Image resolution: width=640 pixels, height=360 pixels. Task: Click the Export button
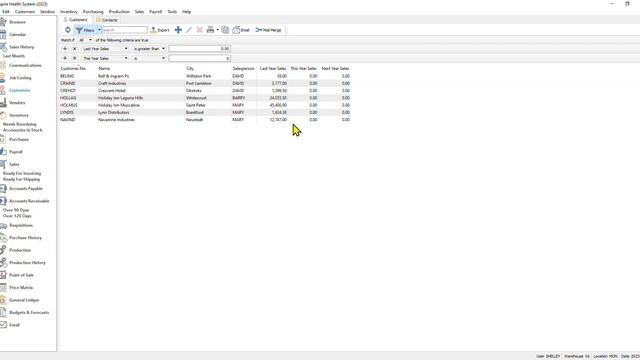[x=160, y=30]
